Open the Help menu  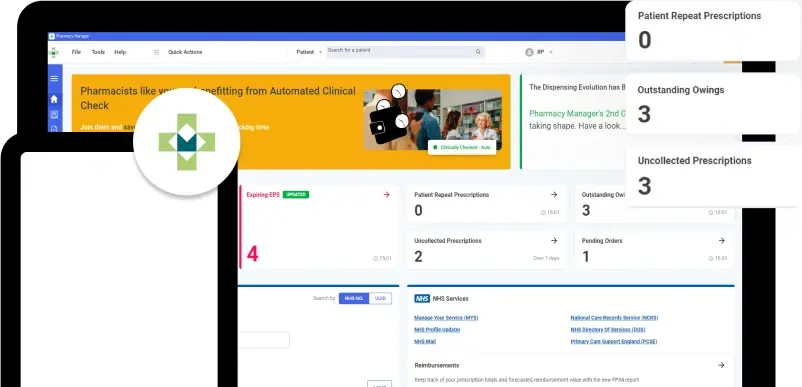[x=120, y=52]
